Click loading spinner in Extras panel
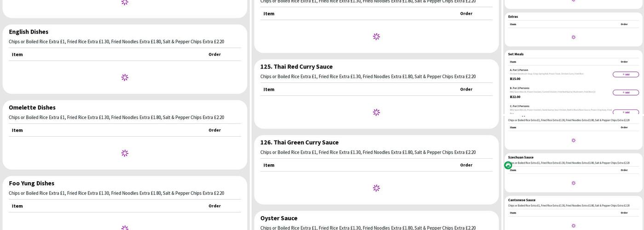The height and width of the screenshot is (230, 644). click(573, 37)
